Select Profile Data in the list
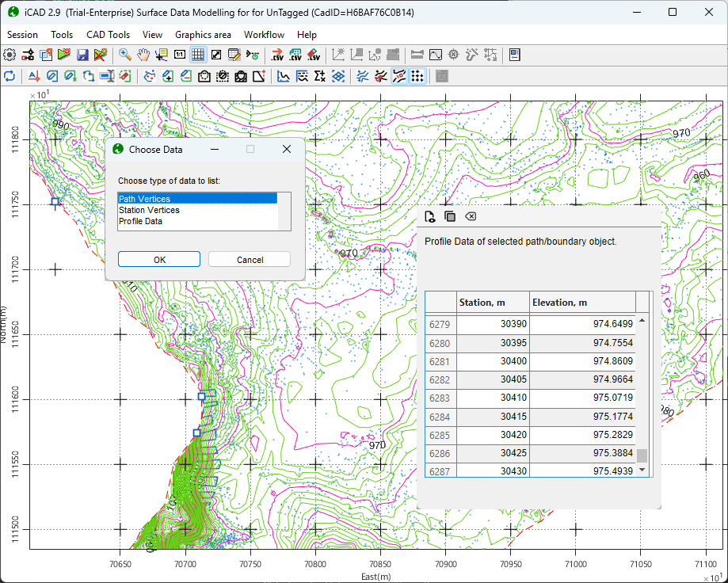728x583 pixels. pyautogui.click(x=140, y=222)
